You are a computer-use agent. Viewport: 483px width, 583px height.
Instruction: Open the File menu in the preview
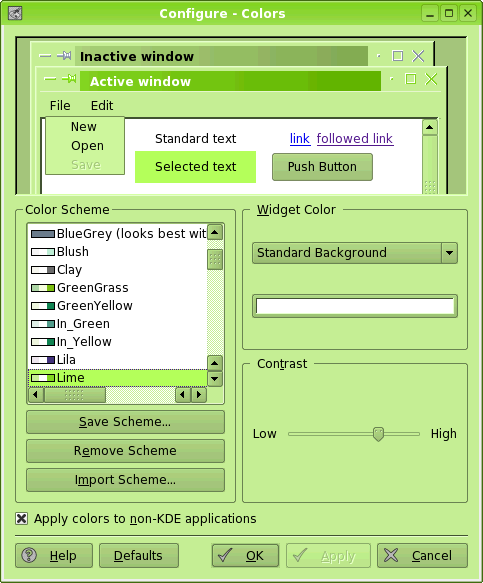coord(60,106)
